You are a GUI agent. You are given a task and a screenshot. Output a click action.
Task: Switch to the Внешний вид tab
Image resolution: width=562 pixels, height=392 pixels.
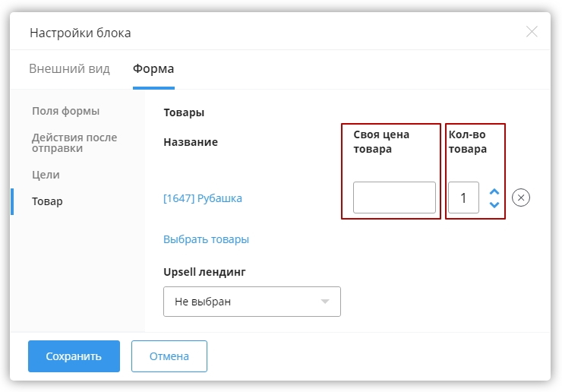tap(69, 69)
